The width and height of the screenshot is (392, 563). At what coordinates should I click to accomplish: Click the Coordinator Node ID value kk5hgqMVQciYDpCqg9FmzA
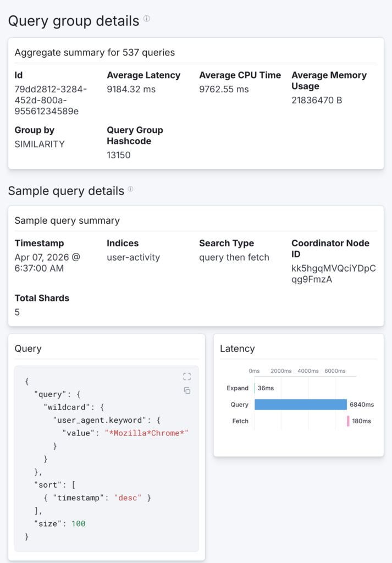click(334, 274)
